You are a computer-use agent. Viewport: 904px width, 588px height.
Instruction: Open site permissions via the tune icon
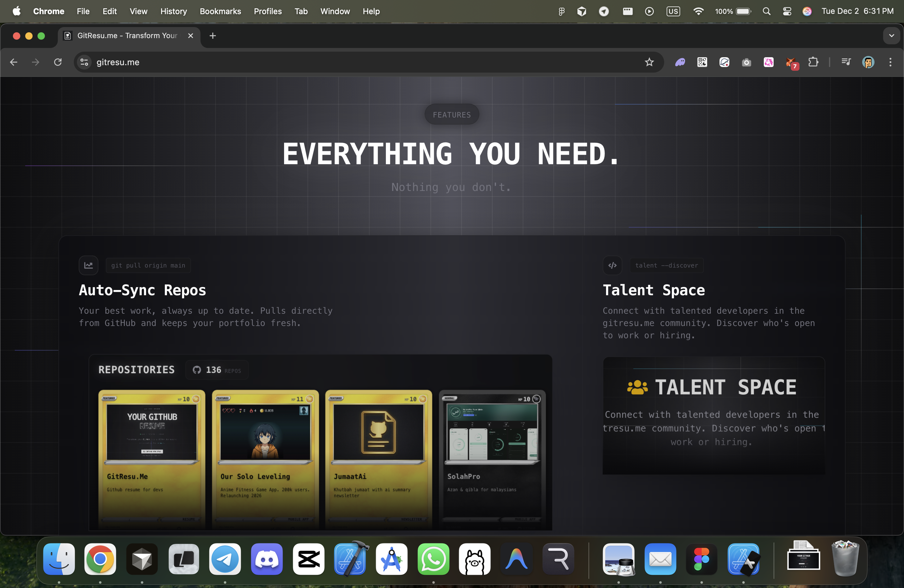(x=84, y=62)
